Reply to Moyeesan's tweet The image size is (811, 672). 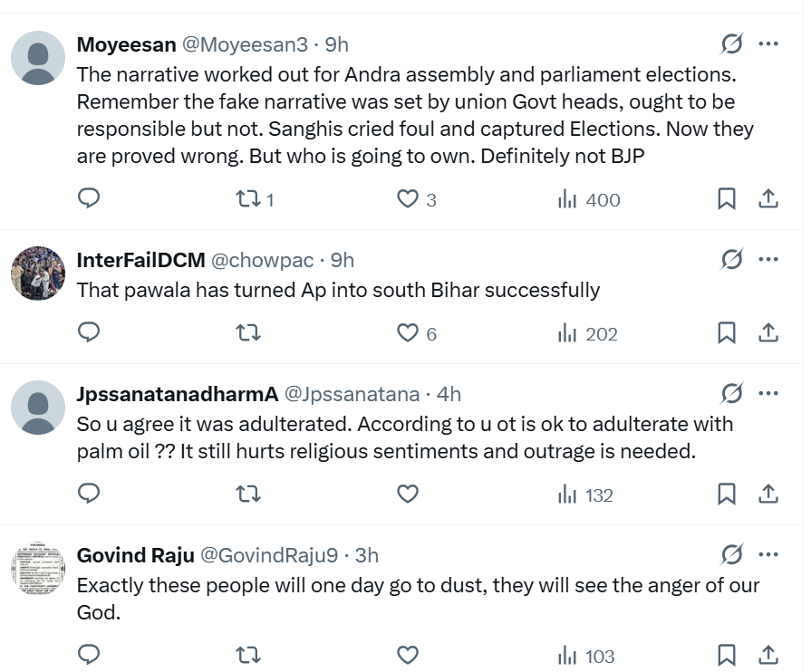tap(89, 198)
